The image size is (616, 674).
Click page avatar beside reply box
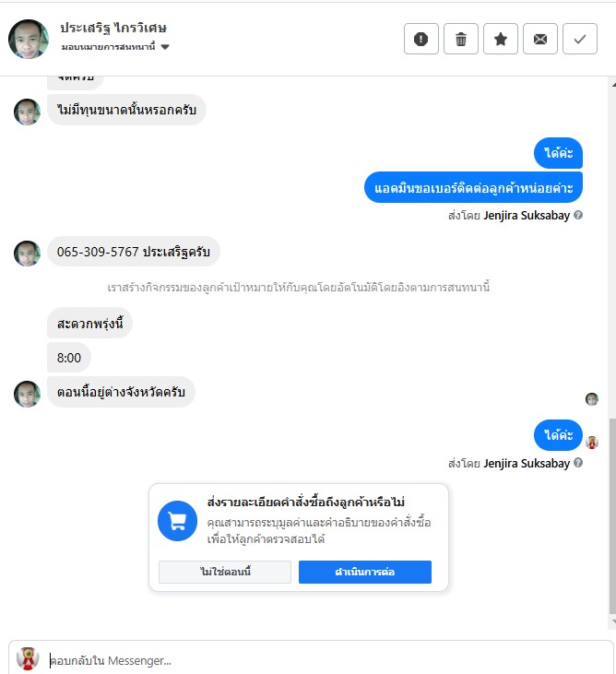pos(28,658)
